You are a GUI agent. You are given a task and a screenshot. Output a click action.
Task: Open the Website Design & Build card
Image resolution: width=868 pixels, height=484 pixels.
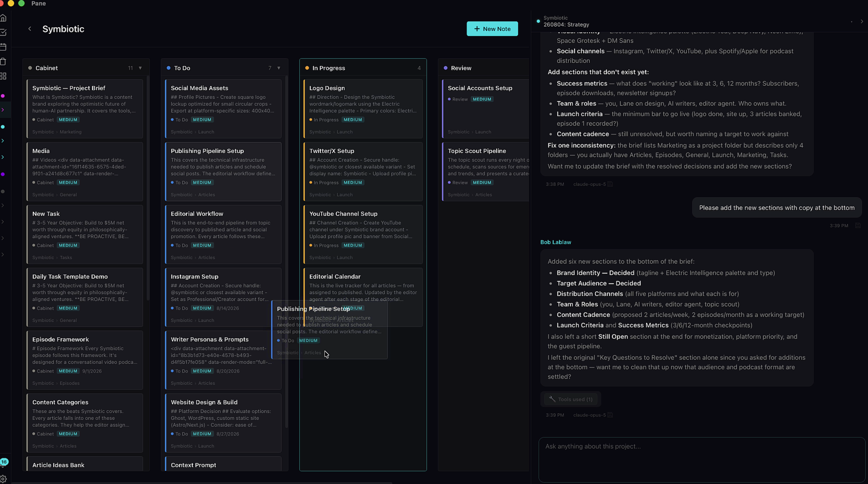(x=223, y=423)
